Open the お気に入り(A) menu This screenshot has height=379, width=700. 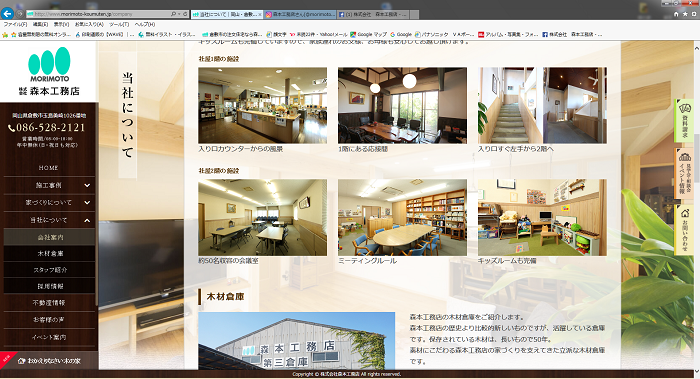click(89, 25)
